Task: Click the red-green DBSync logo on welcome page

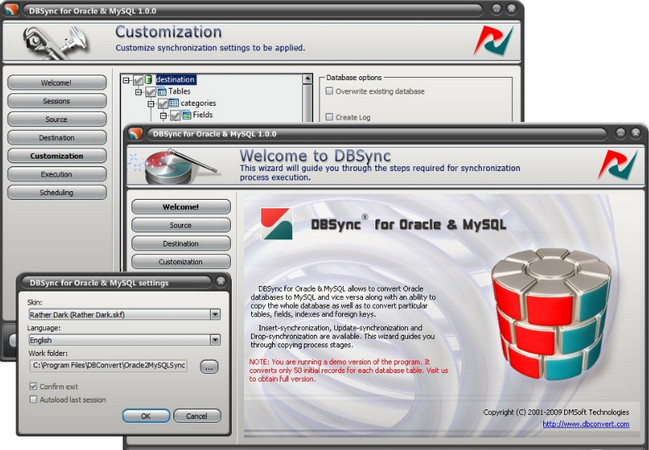Action: click(276, 224)
